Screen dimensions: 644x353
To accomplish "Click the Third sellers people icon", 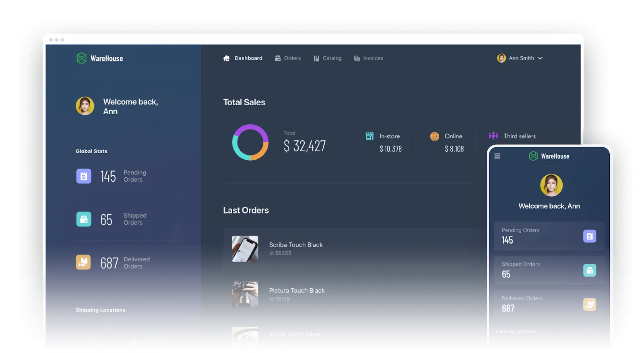I will 493,136.
